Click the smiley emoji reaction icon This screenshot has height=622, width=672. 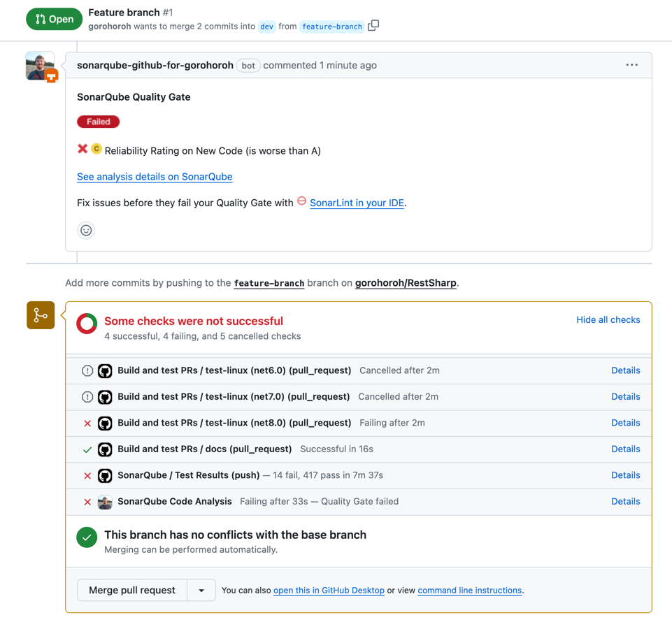(x=86, y=230)
